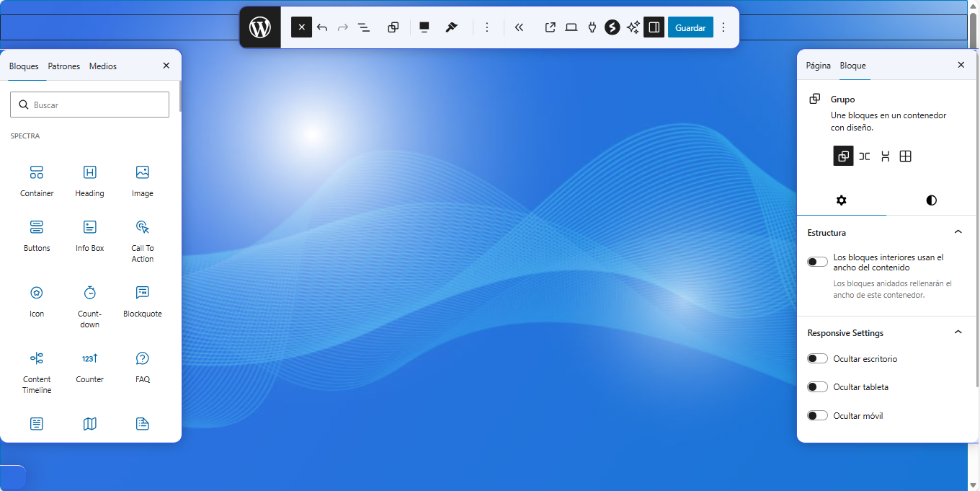The image size is (980, 491).
Task: Collapse the block toolbar with double chevron
Action: (x=519, y=27)
